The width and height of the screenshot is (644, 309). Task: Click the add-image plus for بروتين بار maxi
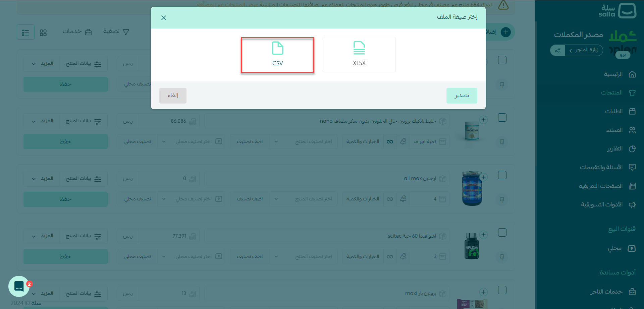(483, 292)
